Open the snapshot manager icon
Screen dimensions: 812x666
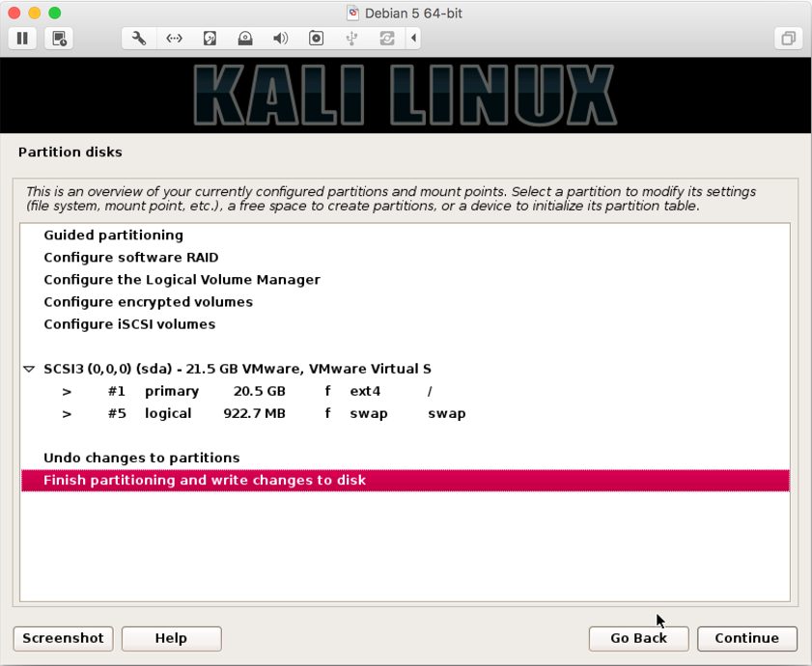pyautogui.click(x=59, y=39)
